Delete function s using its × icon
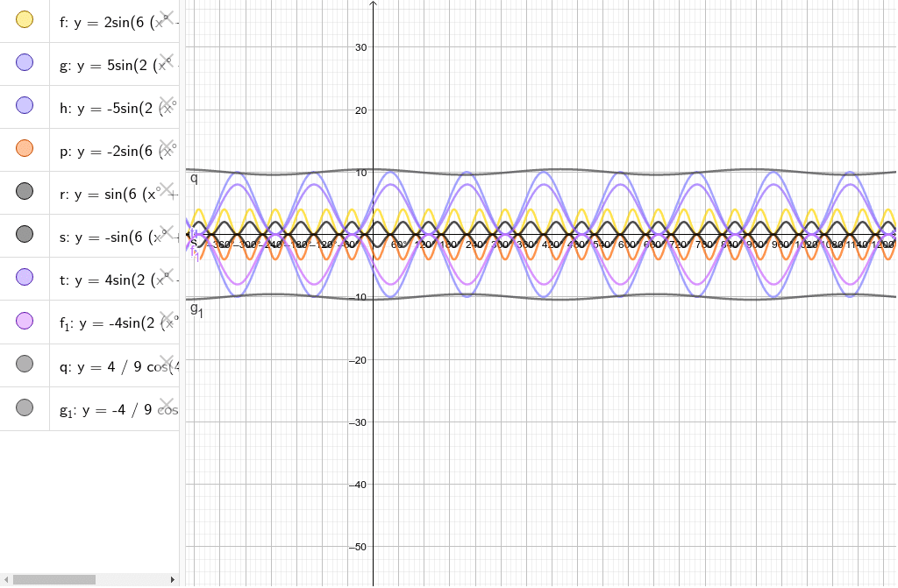The height and width of the screenshot is (588, 898). [166, 231]
